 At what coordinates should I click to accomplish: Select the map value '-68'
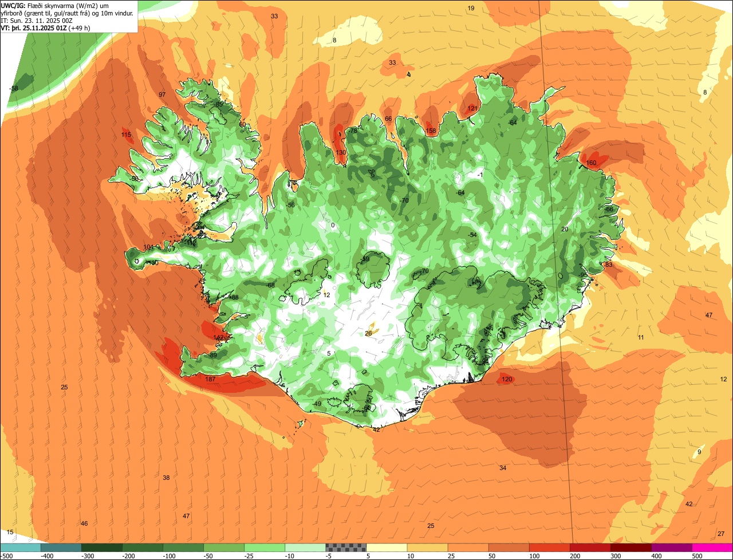pos(270,285)
